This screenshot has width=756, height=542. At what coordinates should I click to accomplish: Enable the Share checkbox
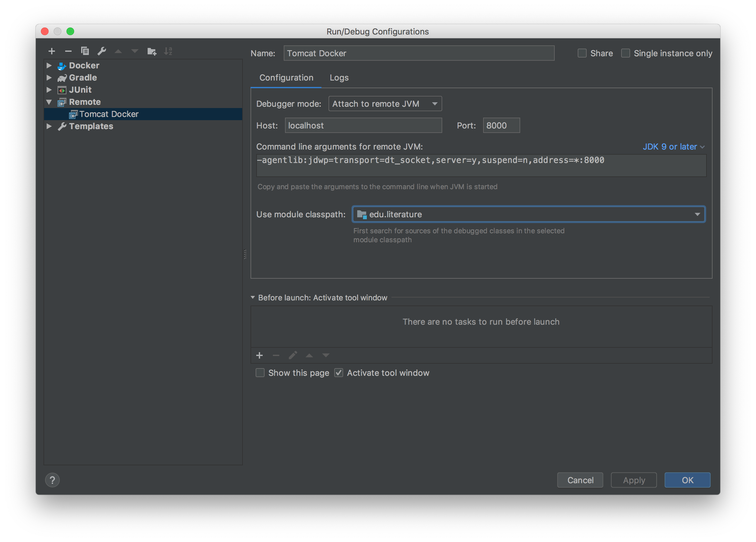pyautogui.click(x=582, y=53)
